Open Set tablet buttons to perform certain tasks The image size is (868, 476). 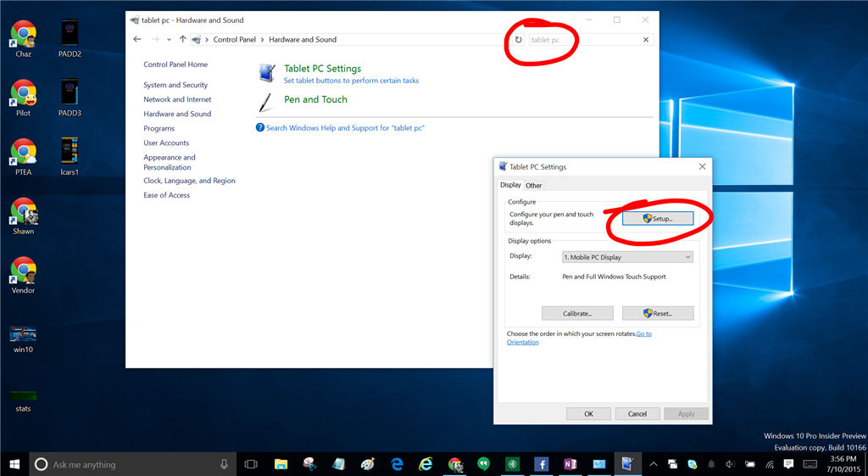click(351, 81)
